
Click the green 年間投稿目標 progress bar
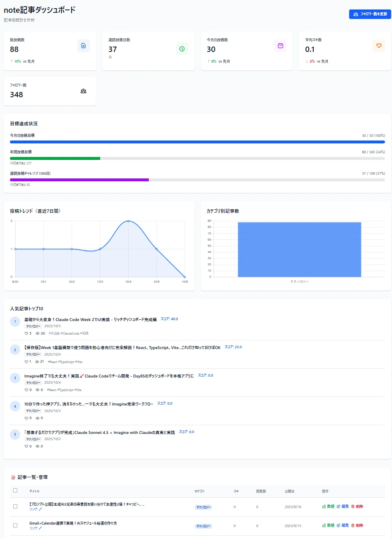(55, 158)
